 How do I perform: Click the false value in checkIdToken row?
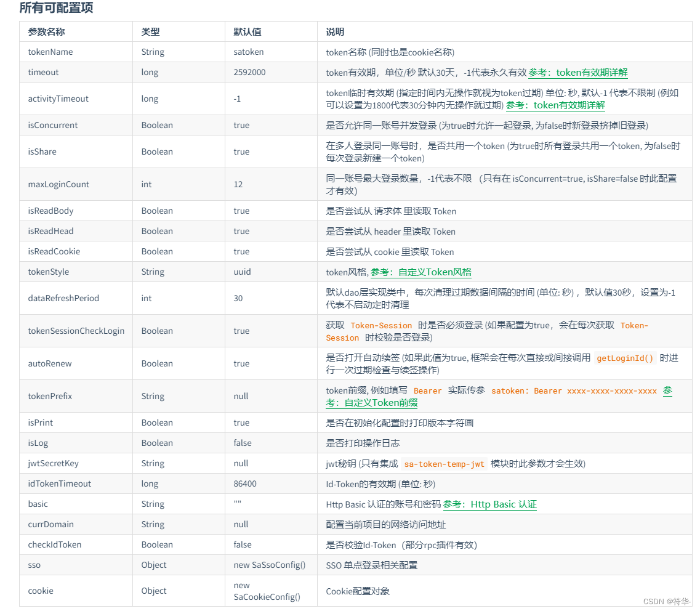243,544
